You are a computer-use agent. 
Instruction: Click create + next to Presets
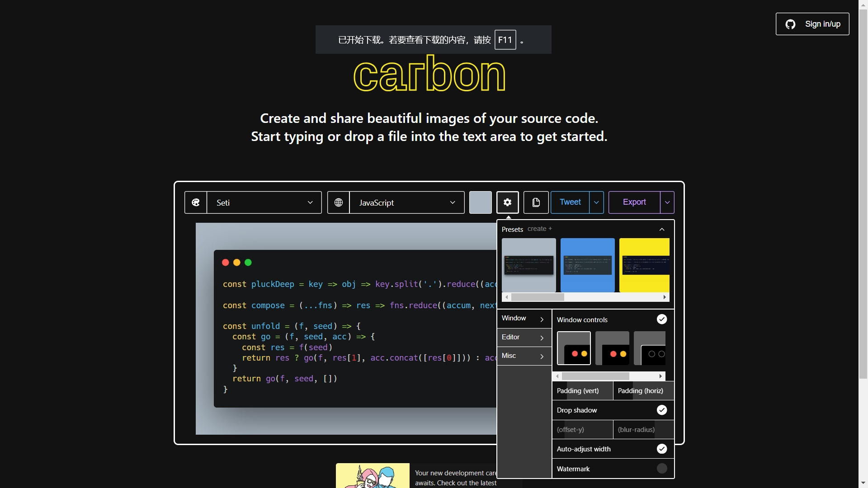540,229
